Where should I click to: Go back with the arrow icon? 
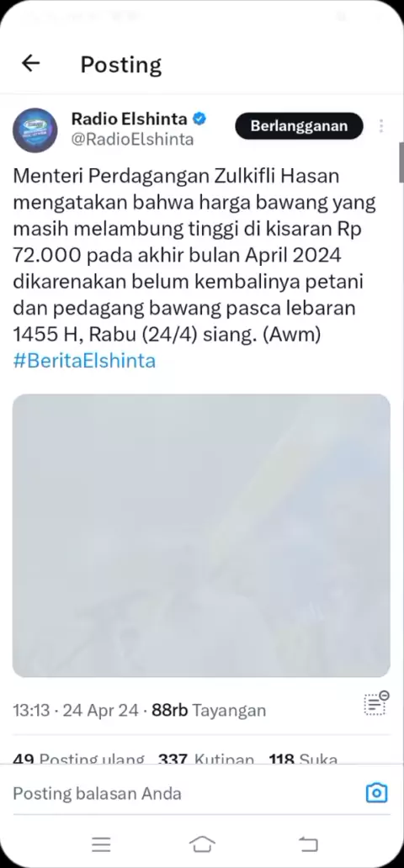tap(30, 64)
